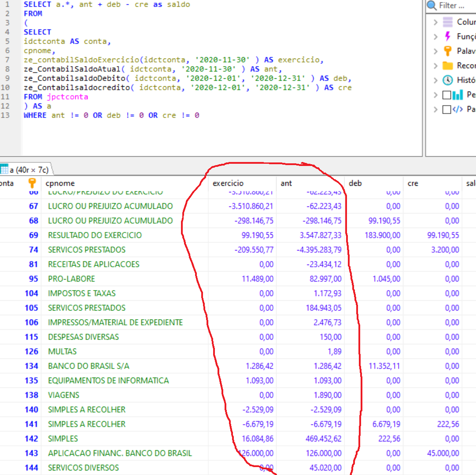Screen dimensions: 476x475
Task: Click the lightning bolt Funções icon
Action: click(448, 37)
